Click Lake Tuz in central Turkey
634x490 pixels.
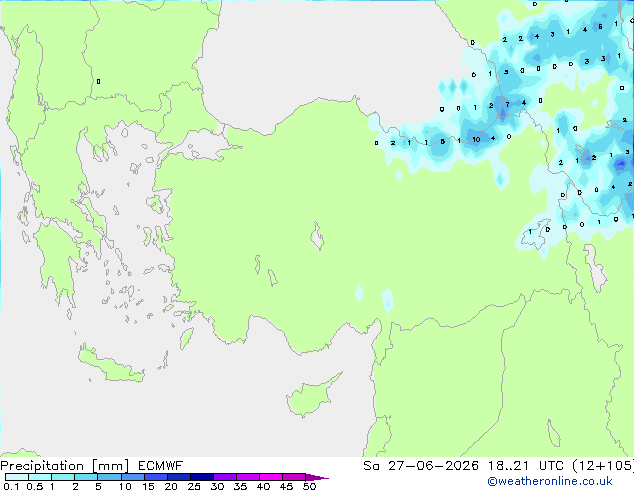tap(317, 237)
